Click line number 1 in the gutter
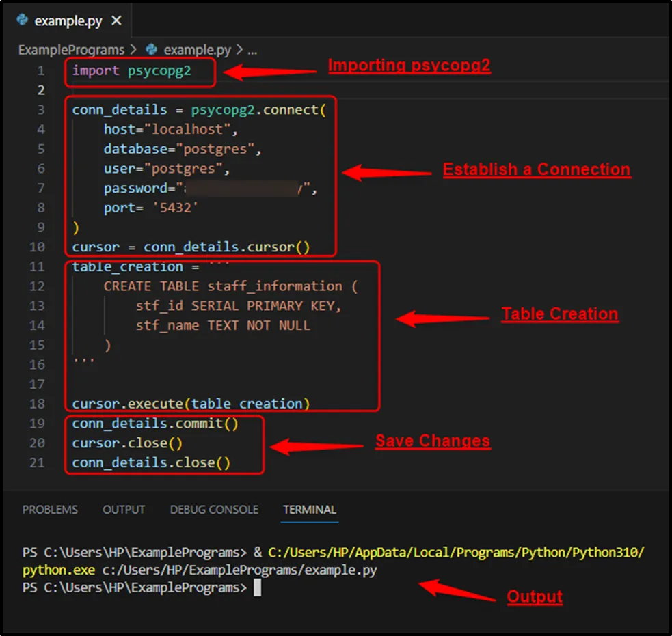 click(41, 70)
